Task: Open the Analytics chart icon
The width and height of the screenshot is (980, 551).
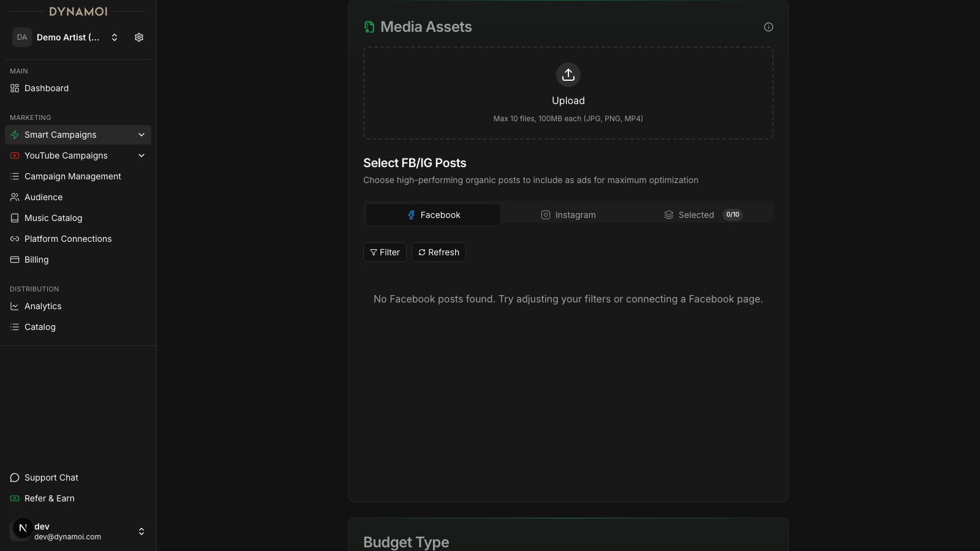Action: [x=14, y=306]
